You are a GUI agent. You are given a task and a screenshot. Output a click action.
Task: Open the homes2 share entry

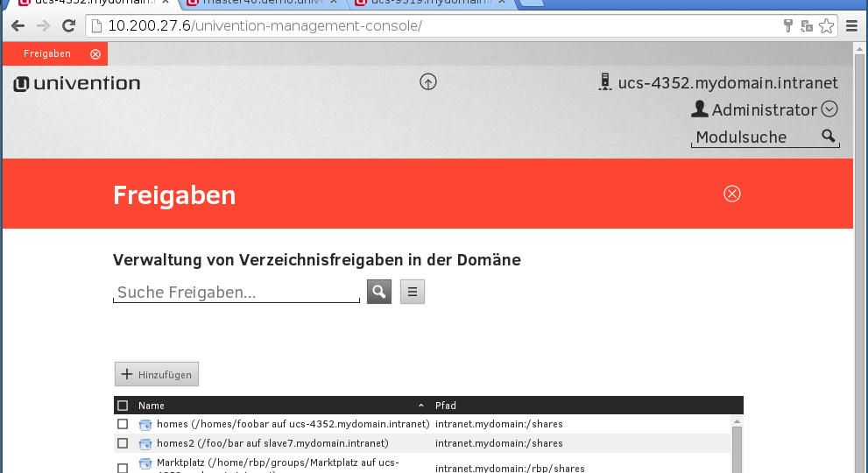(272, 443)
